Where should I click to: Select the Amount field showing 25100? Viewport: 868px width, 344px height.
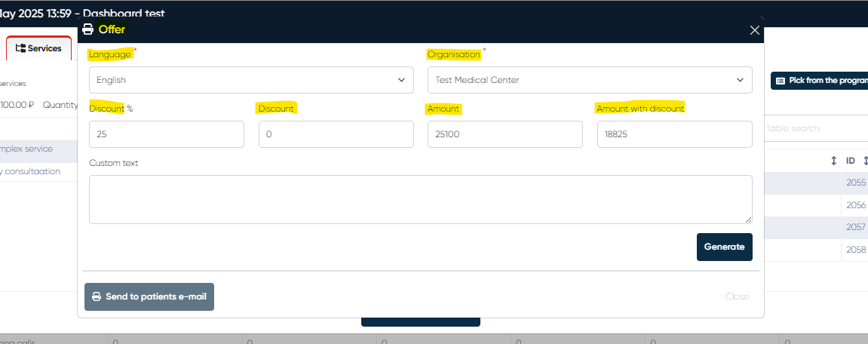pyautogui.click(x=505, y=134)
